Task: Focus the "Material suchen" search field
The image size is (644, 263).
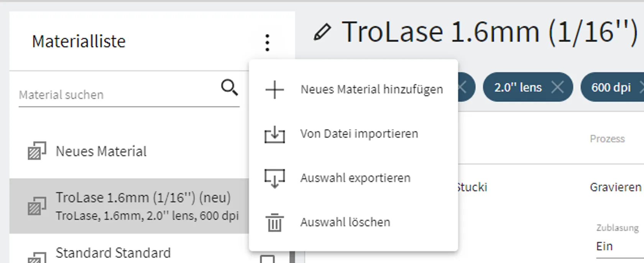Action: pyautogui.click(x=115, y=95)
